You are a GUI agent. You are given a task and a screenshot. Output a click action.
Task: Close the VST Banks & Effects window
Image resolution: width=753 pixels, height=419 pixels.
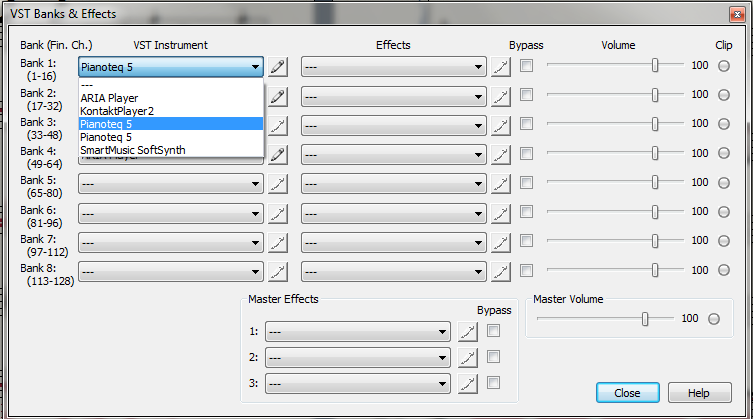click(x=737, y=14)
